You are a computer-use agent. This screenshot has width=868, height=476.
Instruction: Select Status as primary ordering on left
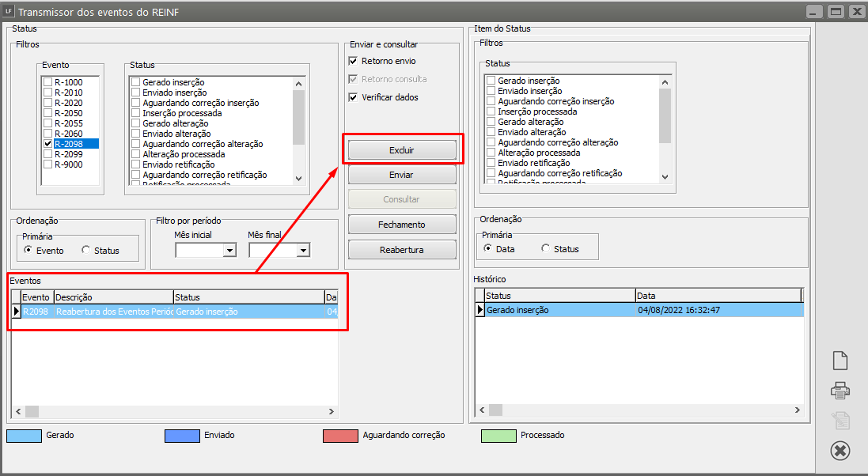click(x=86, y=250)
